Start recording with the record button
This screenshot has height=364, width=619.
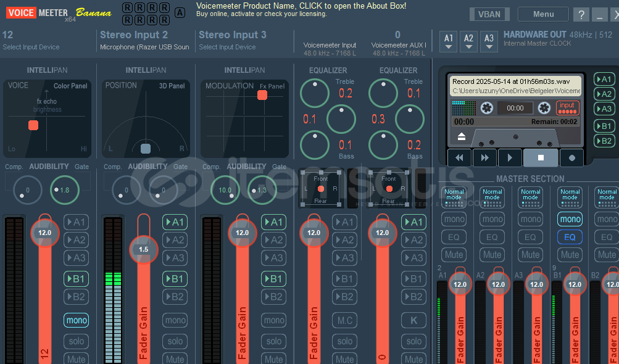pos(571,158)
